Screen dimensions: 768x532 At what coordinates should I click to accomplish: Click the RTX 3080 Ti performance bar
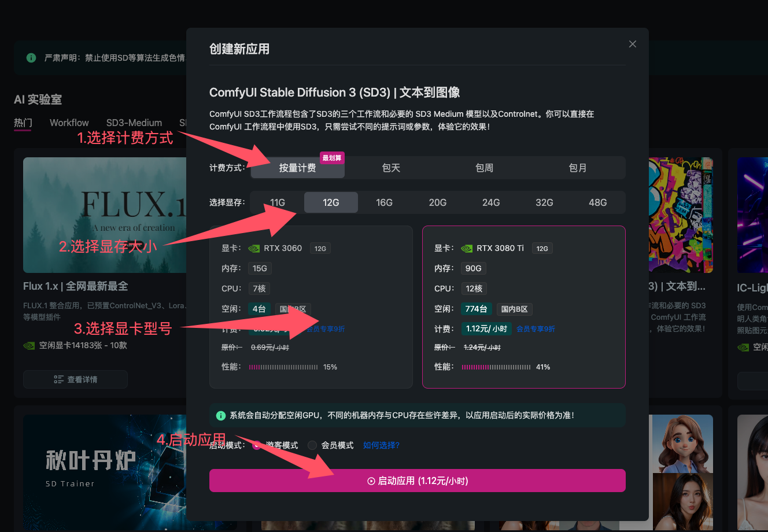click(x=496, y=367)
